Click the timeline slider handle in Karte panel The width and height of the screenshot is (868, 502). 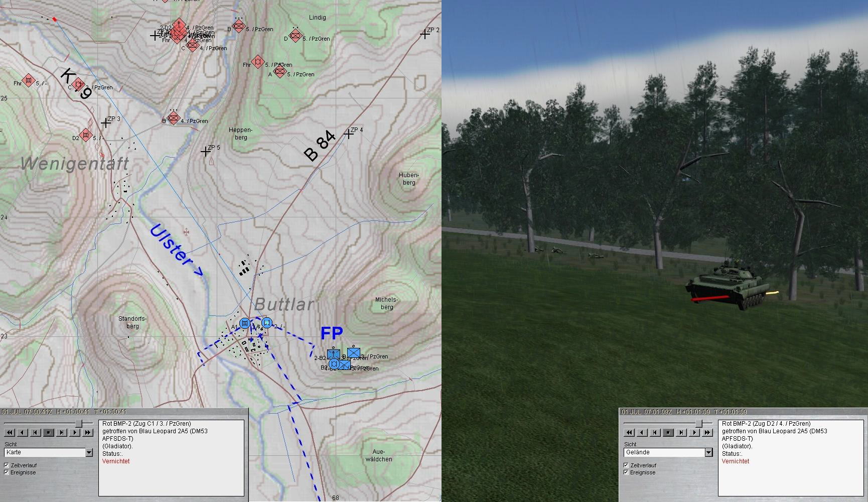coord(78,424)
